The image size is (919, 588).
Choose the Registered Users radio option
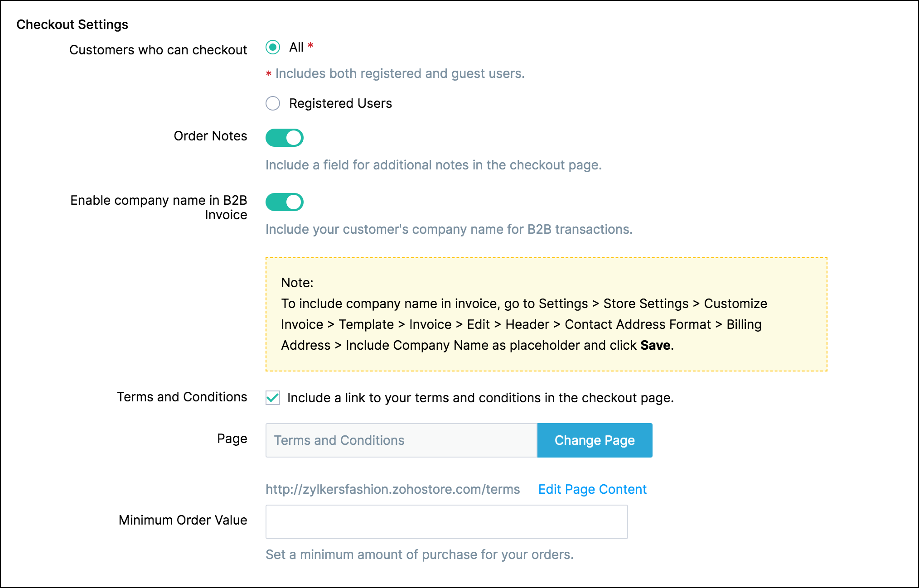click(x=273, y=103)
